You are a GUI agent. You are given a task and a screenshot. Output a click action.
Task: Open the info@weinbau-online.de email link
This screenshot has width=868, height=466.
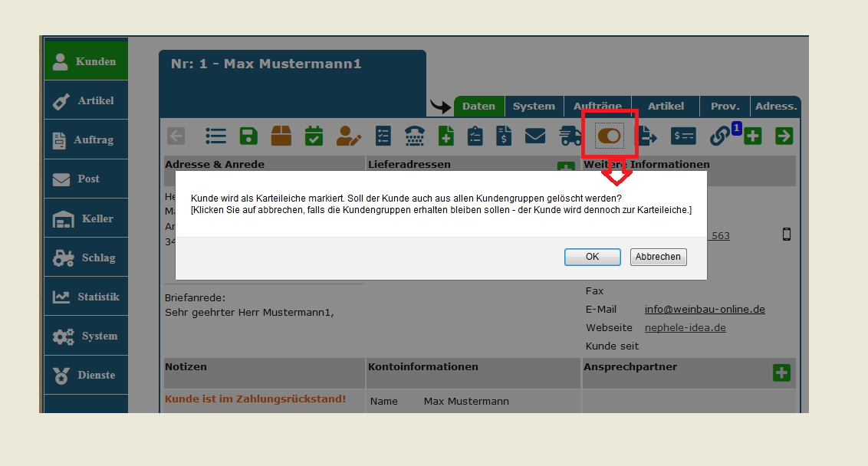(x=704, y=310)
